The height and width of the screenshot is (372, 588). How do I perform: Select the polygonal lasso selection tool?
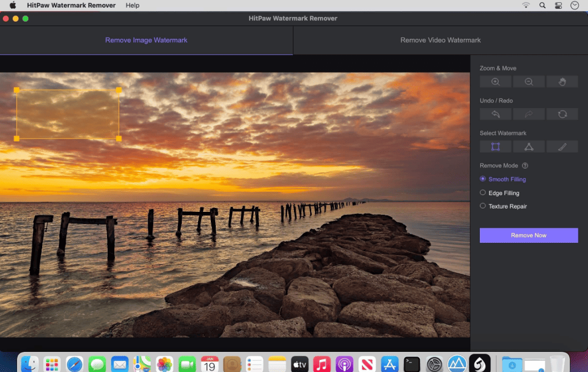[529, 146]
